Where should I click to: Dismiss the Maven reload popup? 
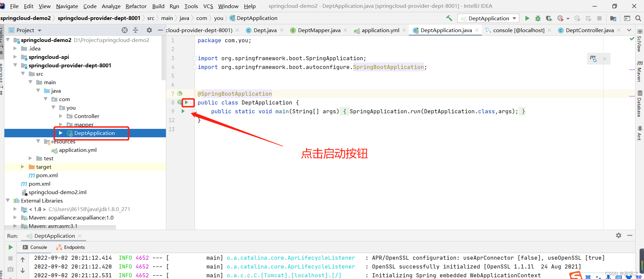[x=604, y=59]
